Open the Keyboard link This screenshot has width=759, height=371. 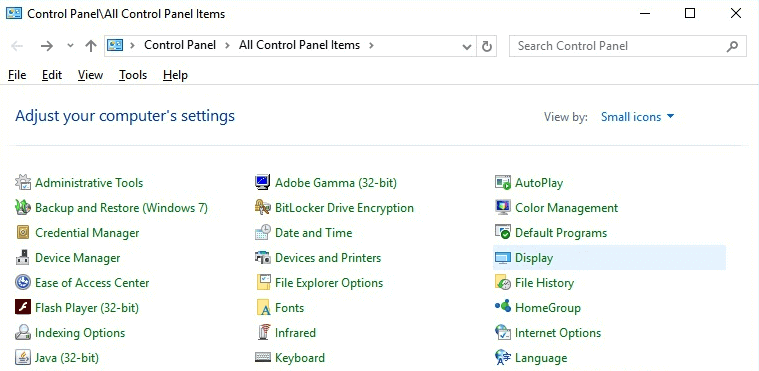click(300, 358)
